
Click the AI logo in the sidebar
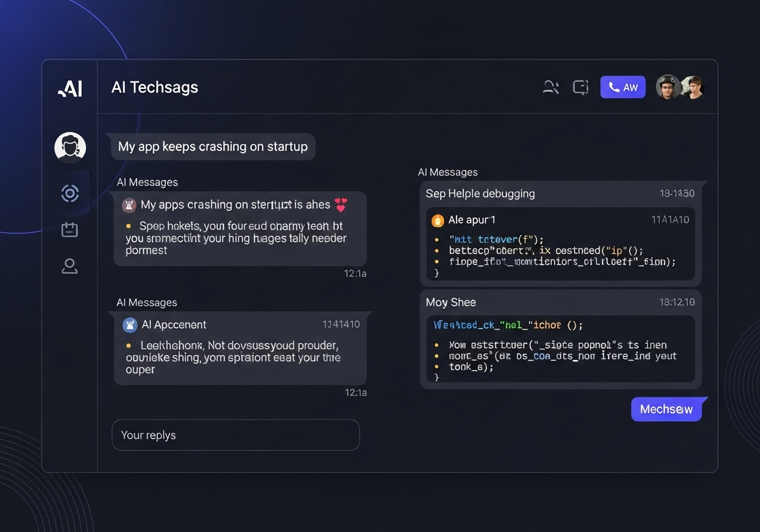pos(70,88)
